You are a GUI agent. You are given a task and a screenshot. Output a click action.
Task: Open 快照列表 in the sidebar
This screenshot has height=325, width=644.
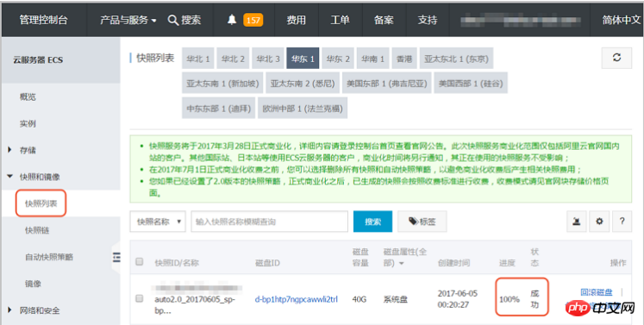pos(41,203)
